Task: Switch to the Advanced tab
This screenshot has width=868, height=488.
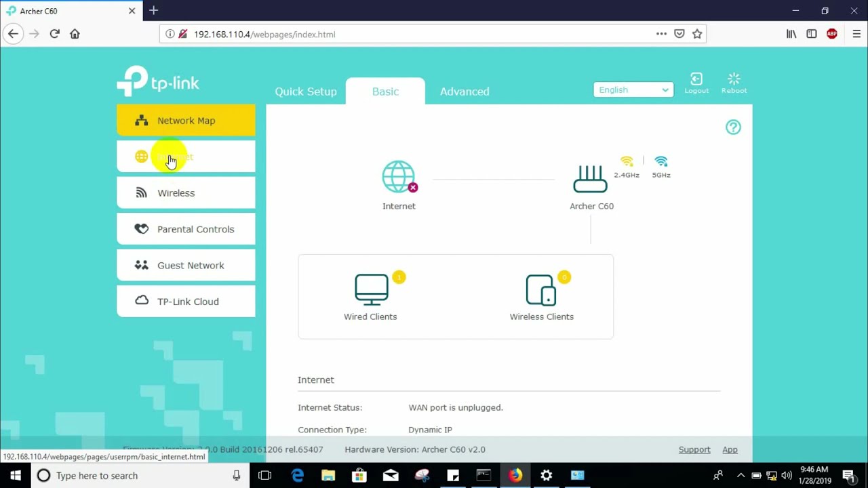Action: point(465,91)
